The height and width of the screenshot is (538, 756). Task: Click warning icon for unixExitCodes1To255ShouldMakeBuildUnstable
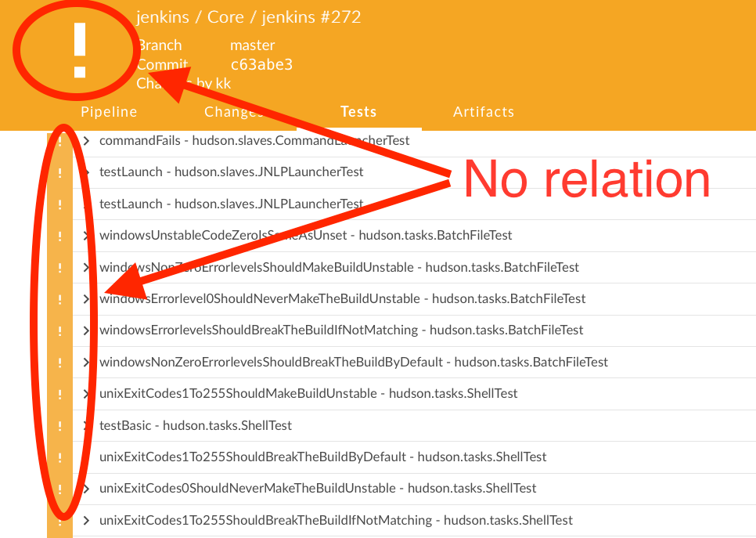pos(59,394)
